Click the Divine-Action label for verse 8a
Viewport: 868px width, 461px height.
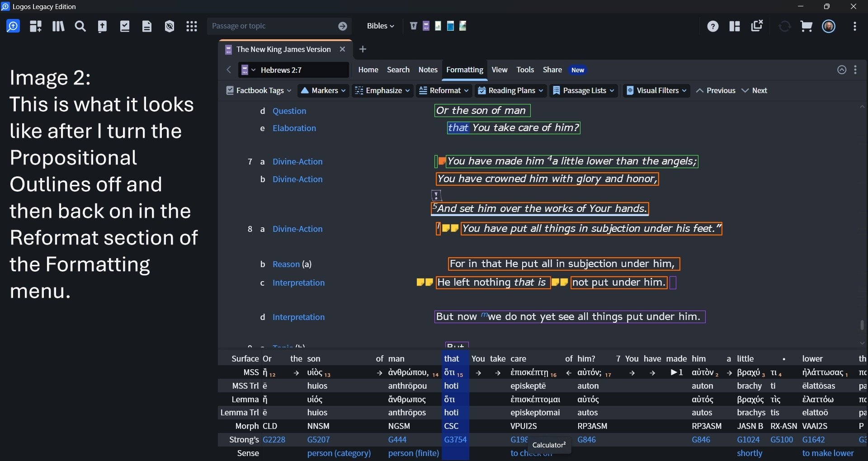point(297,229)
